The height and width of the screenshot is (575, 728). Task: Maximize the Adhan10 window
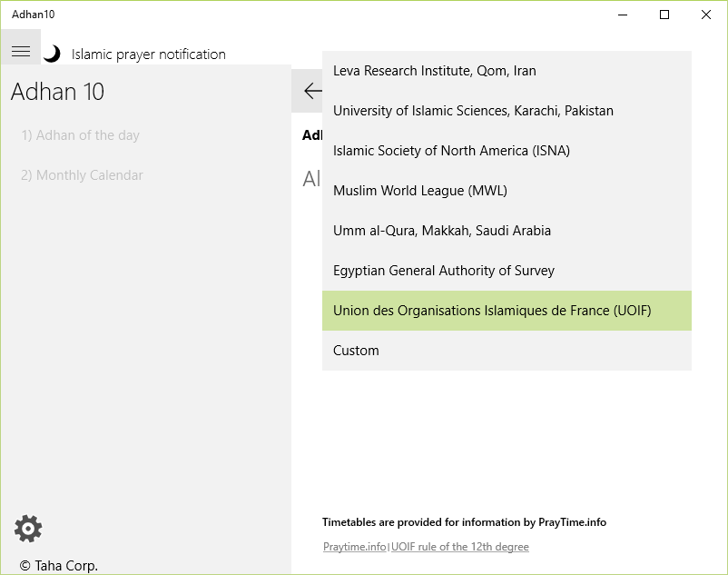(x=664, y=15)
